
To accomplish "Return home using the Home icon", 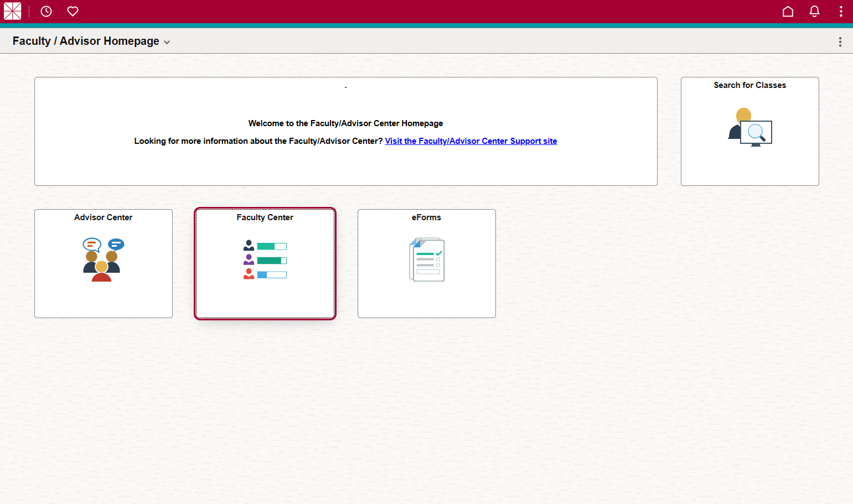I will point(788,11).
